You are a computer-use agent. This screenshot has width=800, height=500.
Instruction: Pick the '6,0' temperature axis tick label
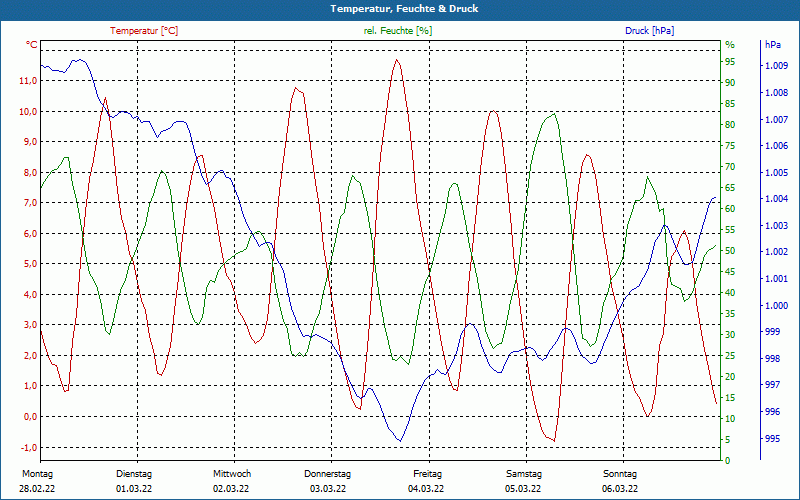coord(31,233)
